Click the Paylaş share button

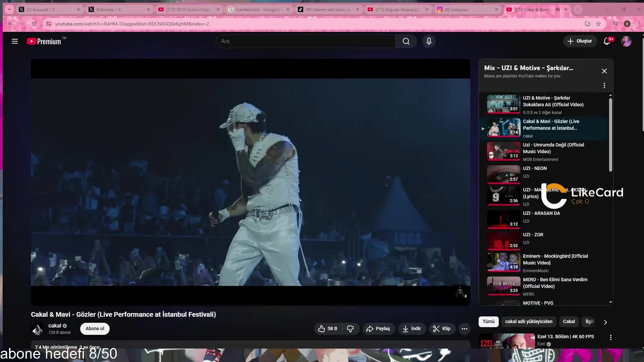tap(378, 329)
